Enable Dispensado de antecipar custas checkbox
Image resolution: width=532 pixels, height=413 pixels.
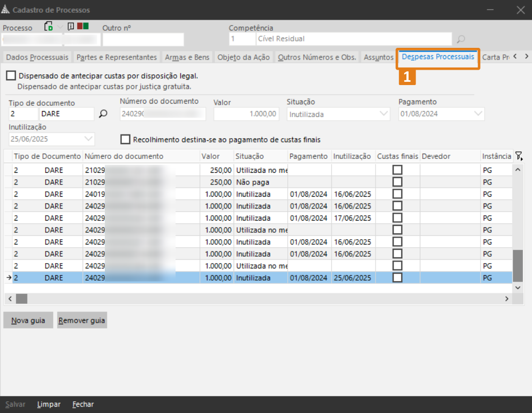click(11, 76)
